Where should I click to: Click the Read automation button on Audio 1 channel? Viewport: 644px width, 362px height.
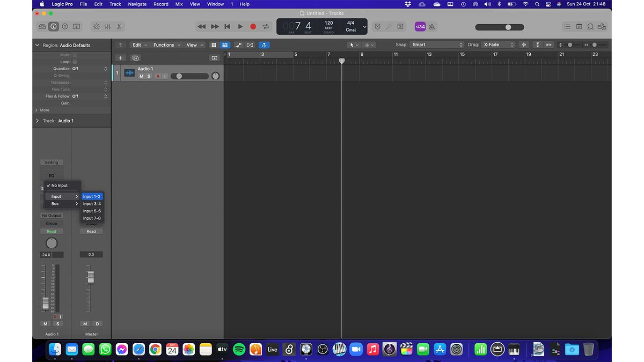51,231
